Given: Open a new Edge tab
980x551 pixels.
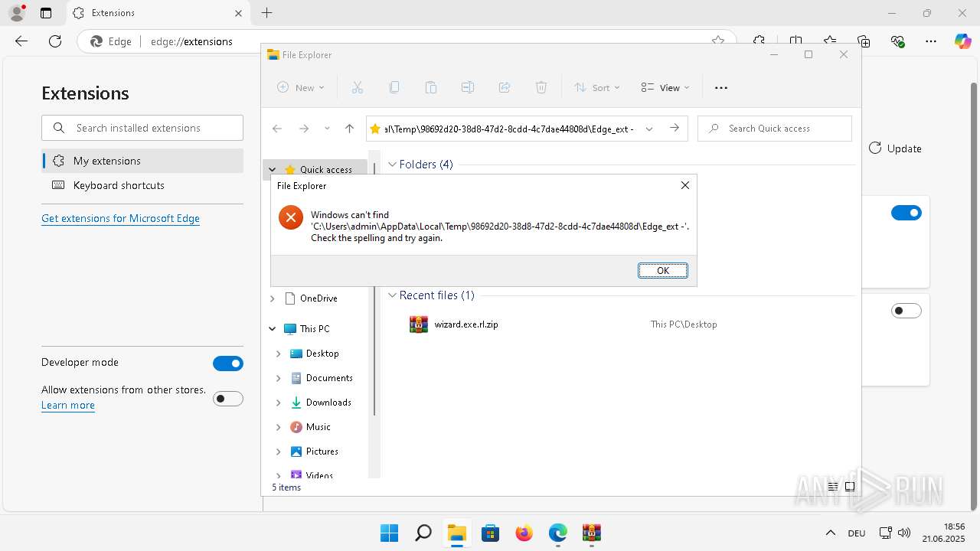Looking at the screenshot, I should point(266,13).
